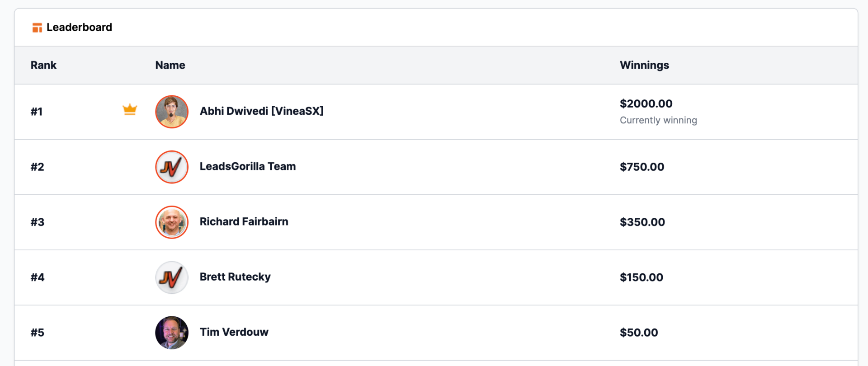Viewport: 868px width, 366px height.
Task: Open Richard Fairbairn's profile picture
Action: pyautogui.click(x=172, y=222)
